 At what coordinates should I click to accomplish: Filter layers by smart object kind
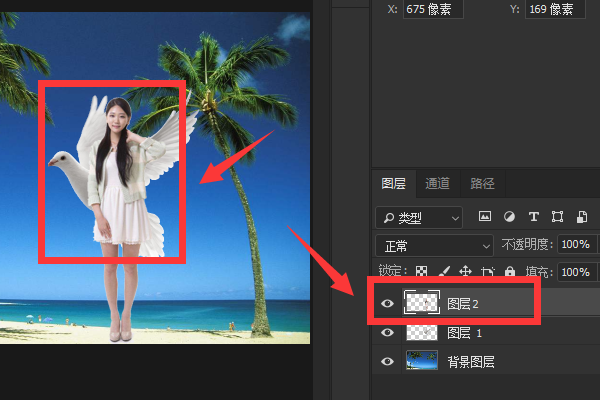[x=582, y=217]
